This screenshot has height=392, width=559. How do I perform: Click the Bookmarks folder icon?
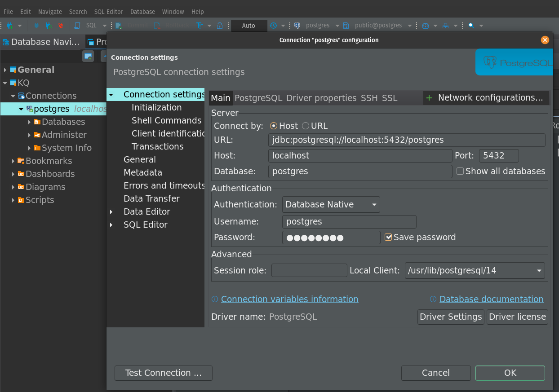point(21,161)
